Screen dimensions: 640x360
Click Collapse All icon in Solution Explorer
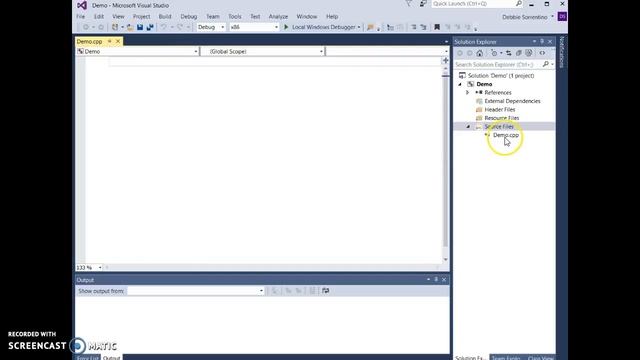[x=519, y=53]
